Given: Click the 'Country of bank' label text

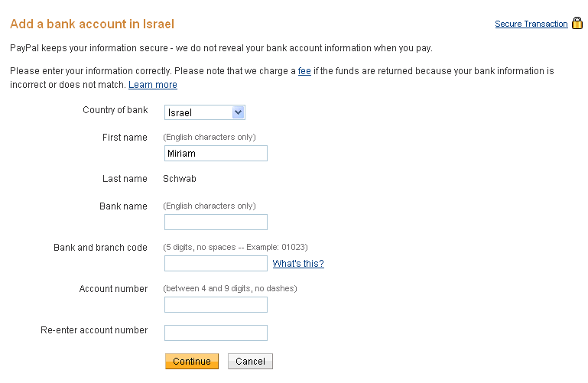Looking at the screenshot, I should (115, 110).
